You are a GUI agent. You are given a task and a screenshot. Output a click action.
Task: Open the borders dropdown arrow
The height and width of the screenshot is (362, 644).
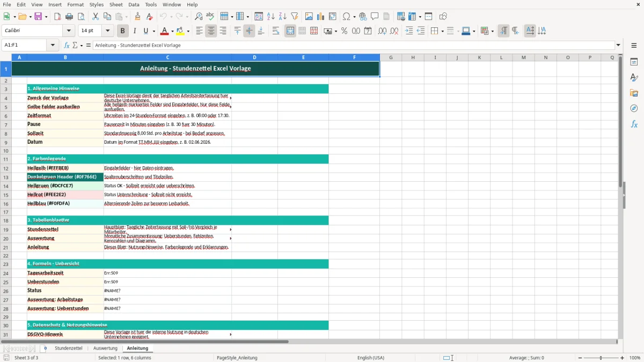tap(442, 31)
